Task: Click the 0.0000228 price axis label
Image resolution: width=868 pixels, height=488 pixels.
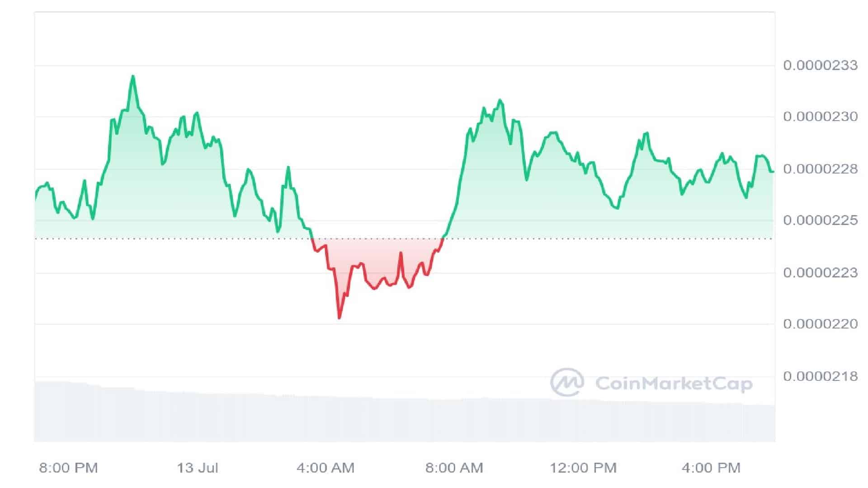Action: coord(820,169)
